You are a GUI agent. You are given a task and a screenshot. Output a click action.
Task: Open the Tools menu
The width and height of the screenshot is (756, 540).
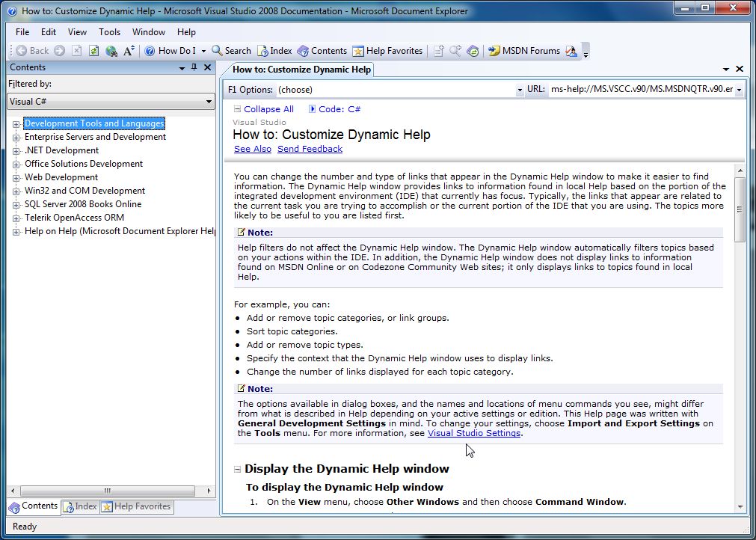[109, 32]
